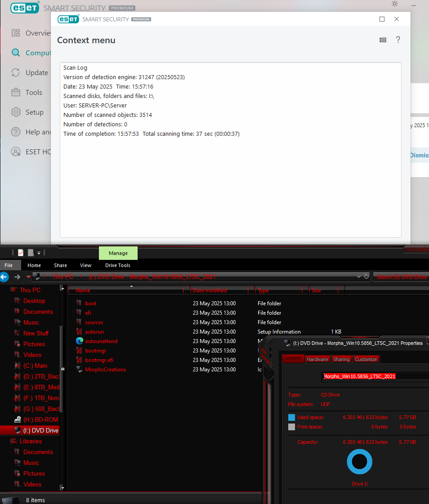Click Update label in ESET sidebar
Image resolution: width=429 pixels, height=504 pixels.
(x=37, y=73)
